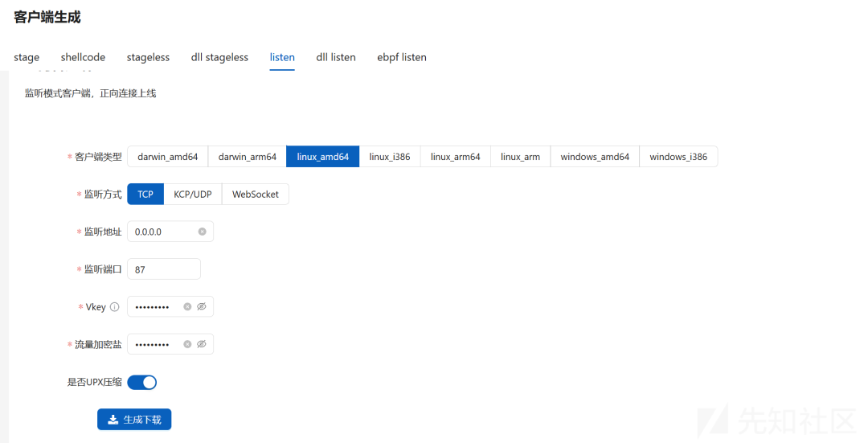This screenshot has height=443, width=868.
Task: Select darwin_amd64 client type
Action: [167, 157]
